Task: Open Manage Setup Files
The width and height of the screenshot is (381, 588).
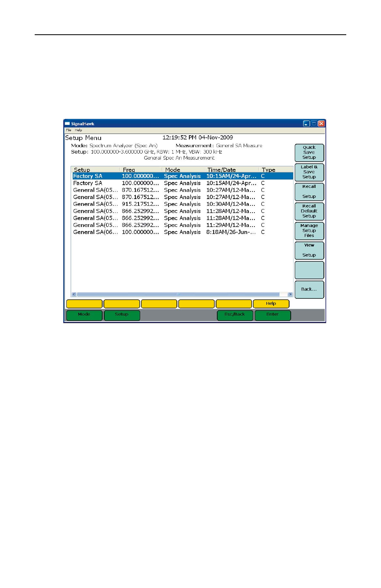Action: tap(309, 231)
